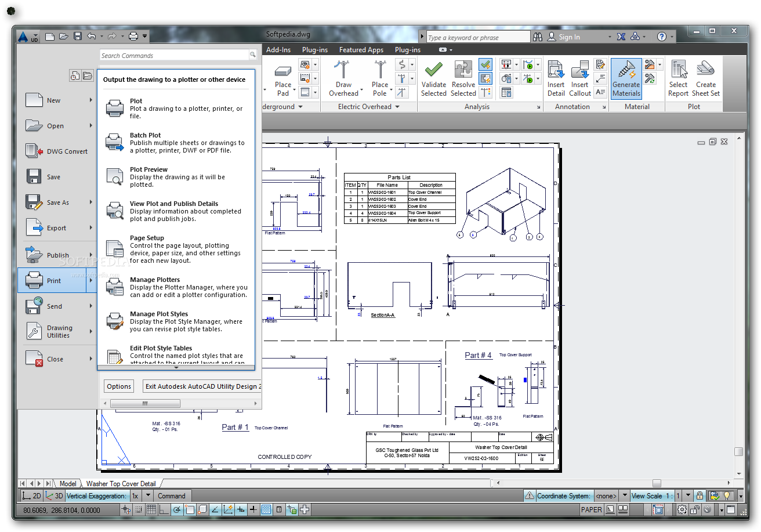Click the Validate Selected checkmark icon

(433, 70)
